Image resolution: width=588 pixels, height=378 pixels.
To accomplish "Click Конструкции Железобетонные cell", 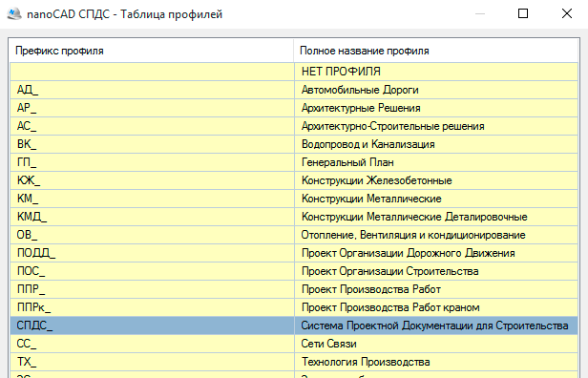I will point(436,180).
